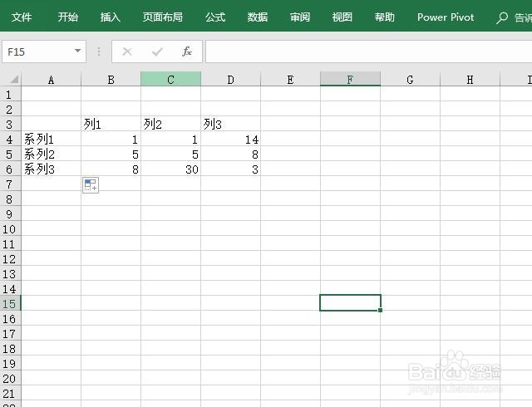Select cell with value 14
The height and width of the screenshot is (407, 532).
click(x=231, y=139)
